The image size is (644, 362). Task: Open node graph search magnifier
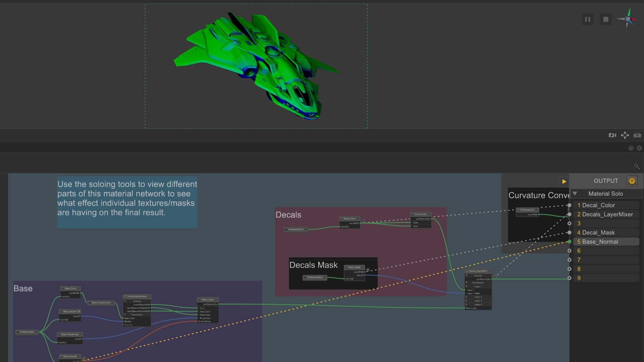tap(637, 166)
